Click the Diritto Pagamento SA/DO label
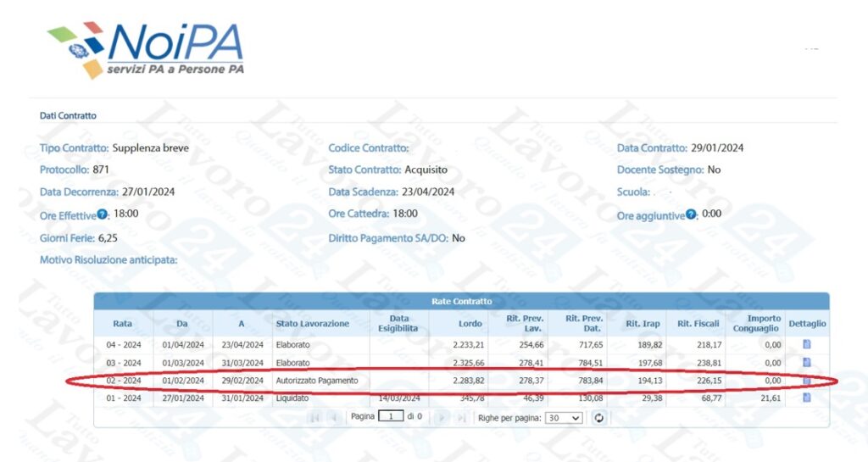Viewport: 868px width, 462px height. (388, 238)
